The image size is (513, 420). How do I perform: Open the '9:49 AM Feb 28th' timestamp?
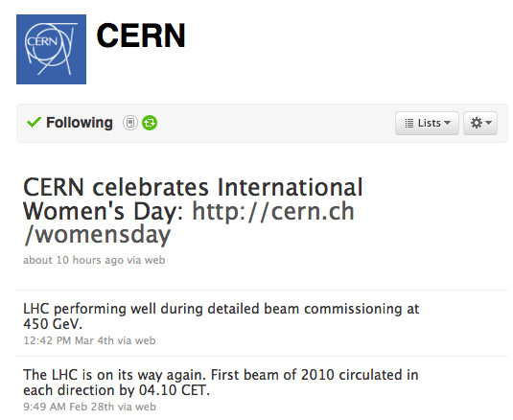point(68,407)
